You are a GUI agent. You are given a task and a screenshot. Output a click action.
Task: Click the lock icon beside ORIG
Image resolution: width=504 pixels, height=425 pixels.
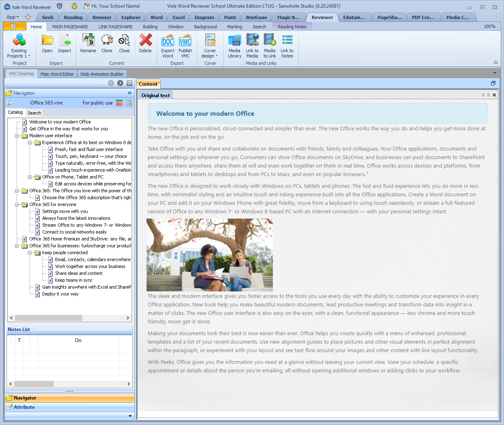129,103
